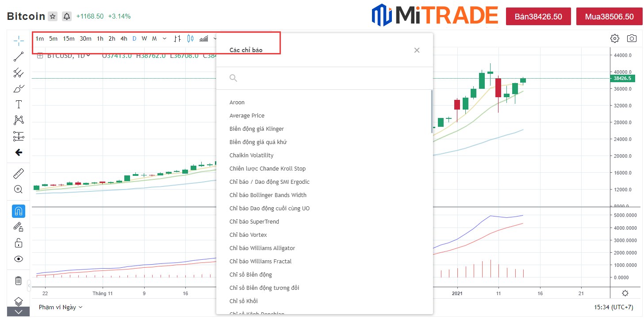
Task: Select the Aroon indicator from list
Action: [x=237, y=103]
